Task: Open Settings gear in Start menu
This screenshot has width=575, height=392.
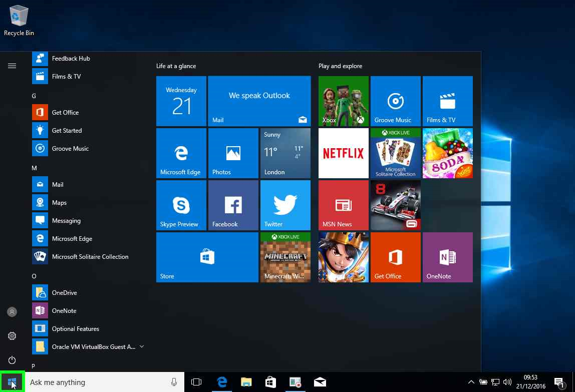Action: (x=12, y=336)
